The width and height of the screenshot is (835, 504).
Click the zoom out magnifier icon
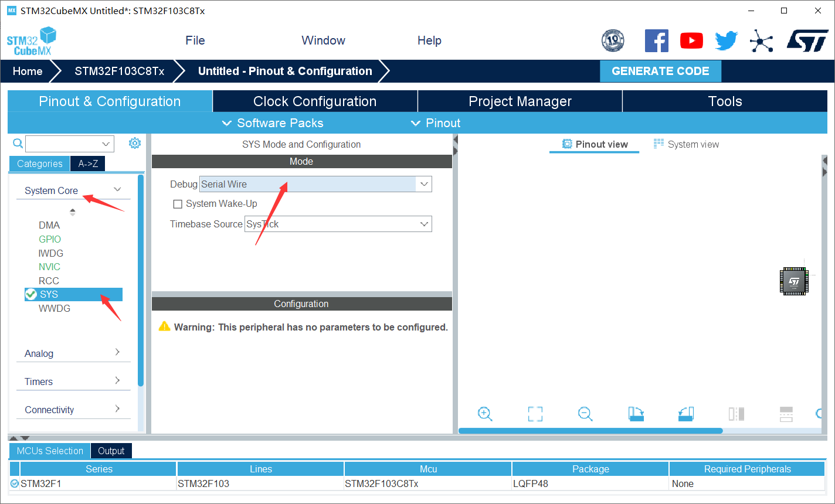[x=585, y=414]
